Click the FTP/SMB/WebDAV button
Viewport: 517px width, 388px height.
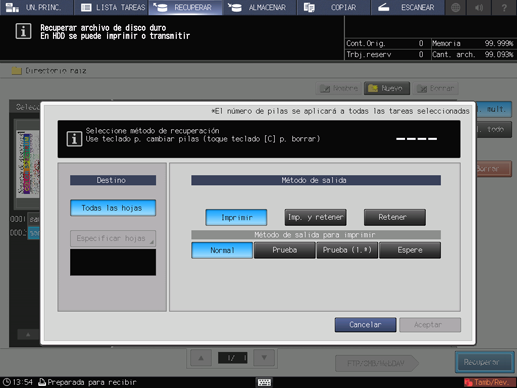[x=376, y=363]
